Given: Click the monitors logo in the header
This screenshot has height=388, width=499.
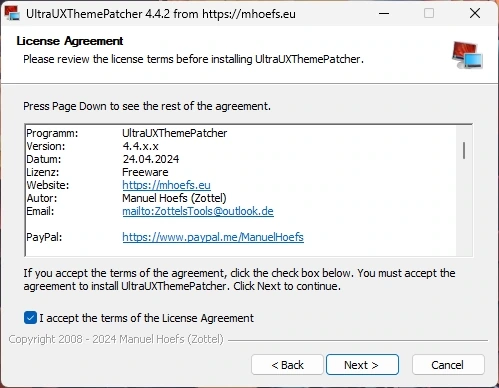Looking at the screenshot, I should click(467, 55).
